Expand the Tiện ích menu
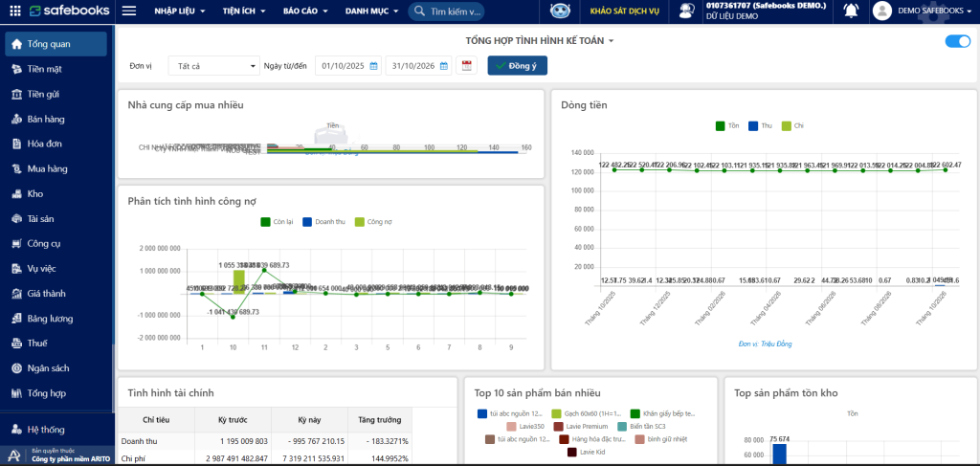 pos(244,11)
